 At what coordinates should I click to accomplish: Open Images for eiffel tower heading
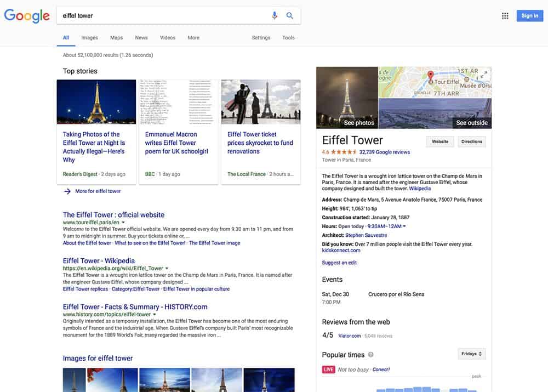(x=98, y=359)
